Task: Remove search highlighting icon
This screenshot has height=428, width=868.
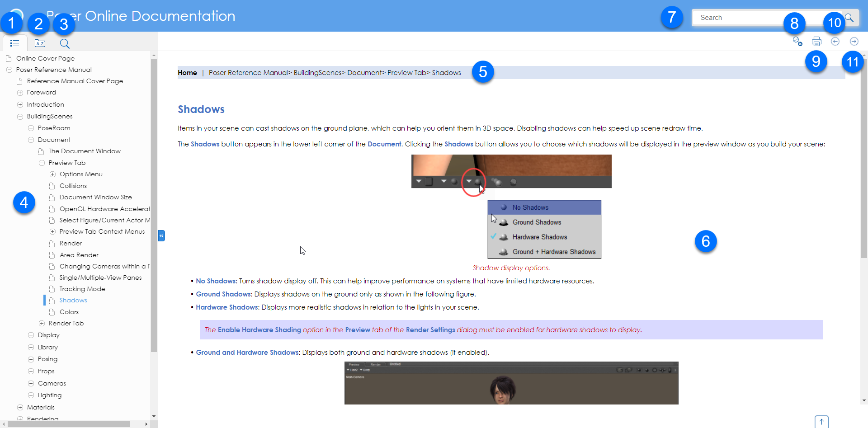Action: pyautogui.click(x=797, y=42)
